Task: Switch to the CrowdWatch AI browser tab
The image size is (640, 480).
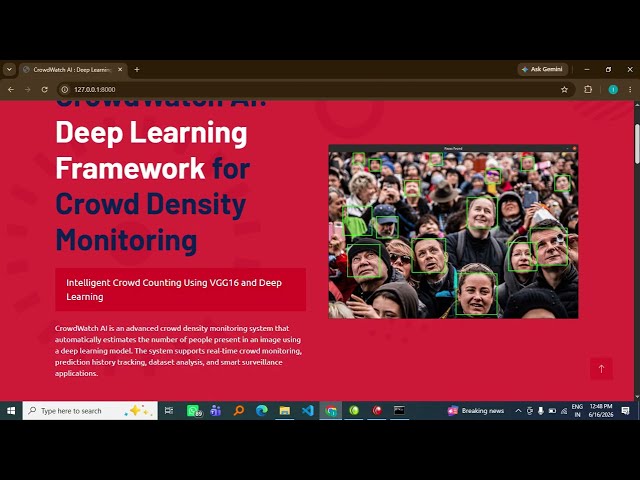Action: (x=73, y=70)
